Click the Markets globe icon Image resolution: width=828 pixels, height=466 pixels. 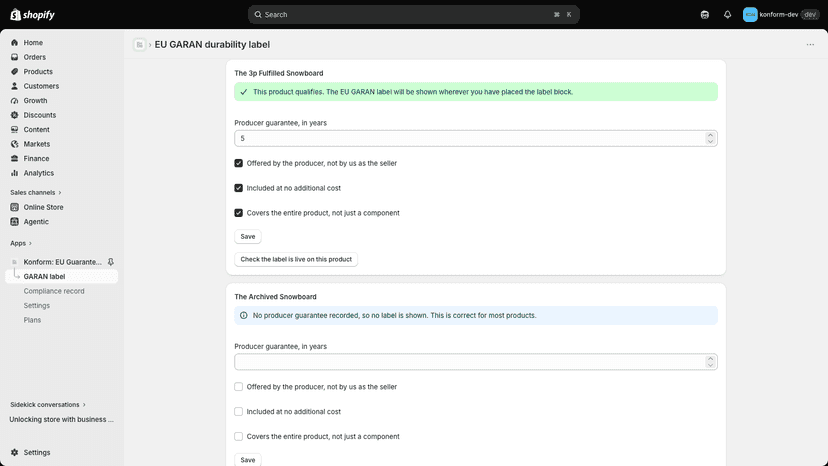tap(14, 144)
